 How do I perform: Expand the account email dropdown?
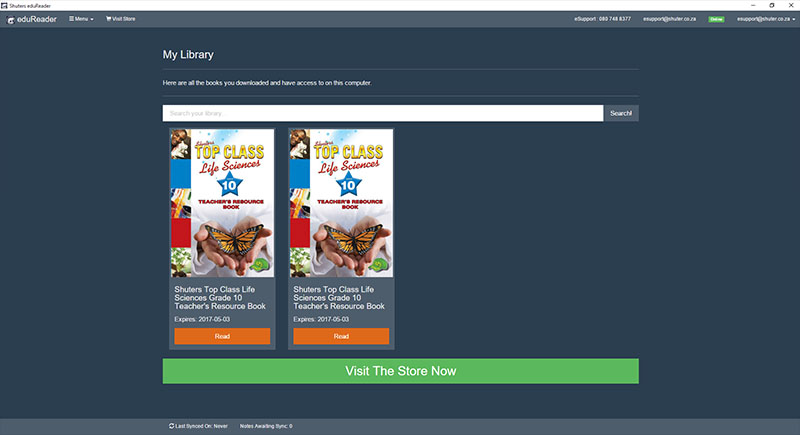[766, 19]
